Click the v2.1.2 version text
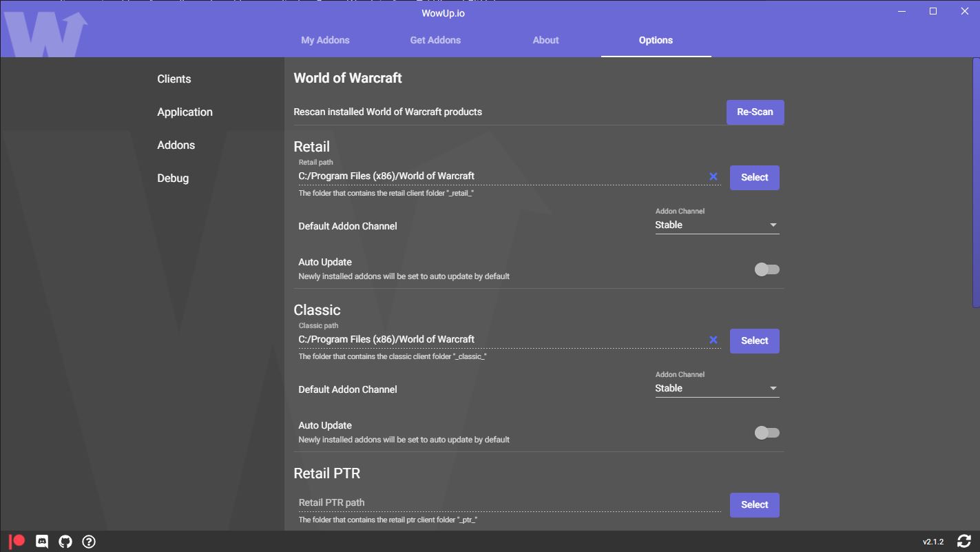The image size is (980, 552). click(933, 542)
